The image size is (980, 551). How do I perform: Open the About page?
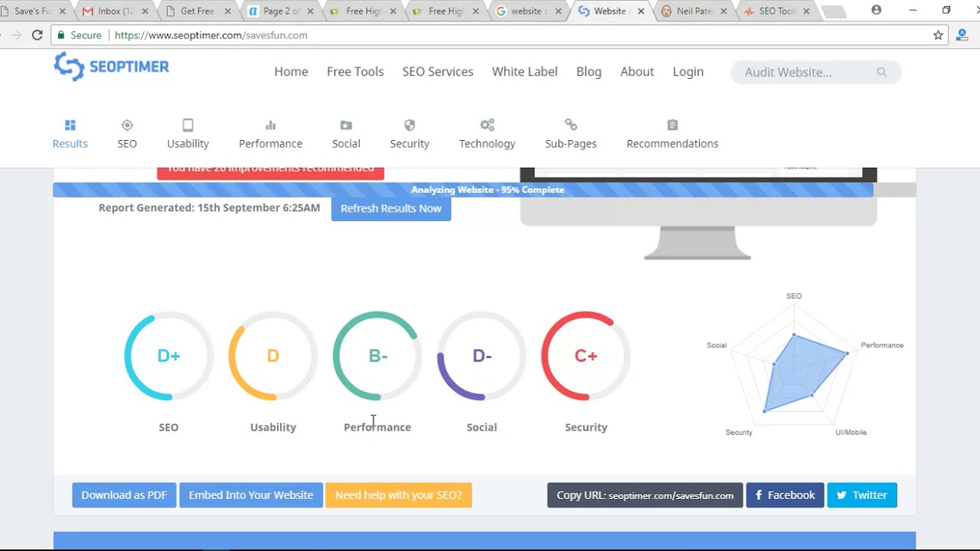(x=637, y=71)
